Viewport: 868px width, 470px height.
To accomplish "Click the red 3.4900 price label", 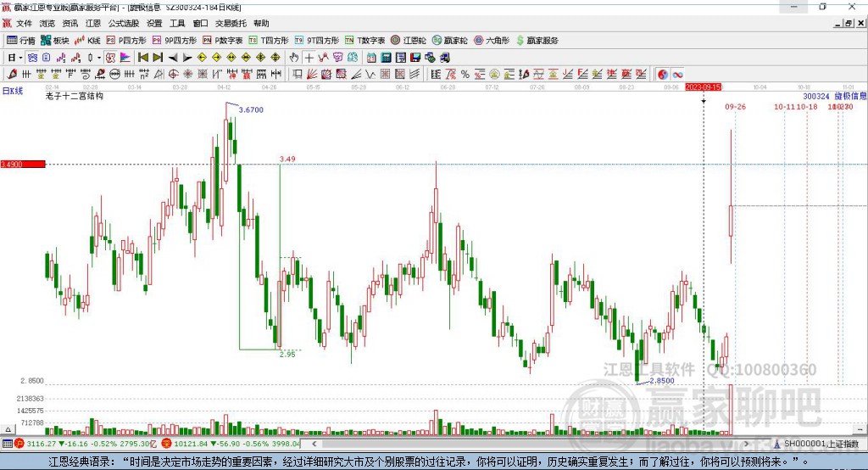I will click(x=23, y=164).
